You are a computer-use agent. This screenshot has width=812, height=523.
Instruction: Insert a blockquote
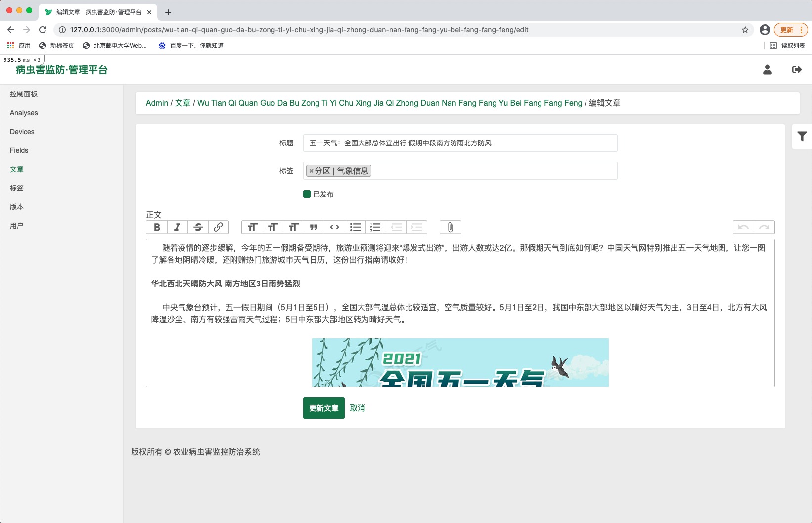(314, 227)
